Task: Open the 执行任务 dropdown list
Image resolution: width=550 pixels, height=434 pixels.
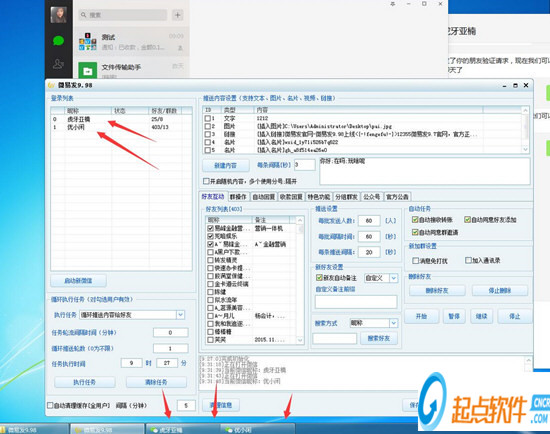Action: [x=180, y=315]
